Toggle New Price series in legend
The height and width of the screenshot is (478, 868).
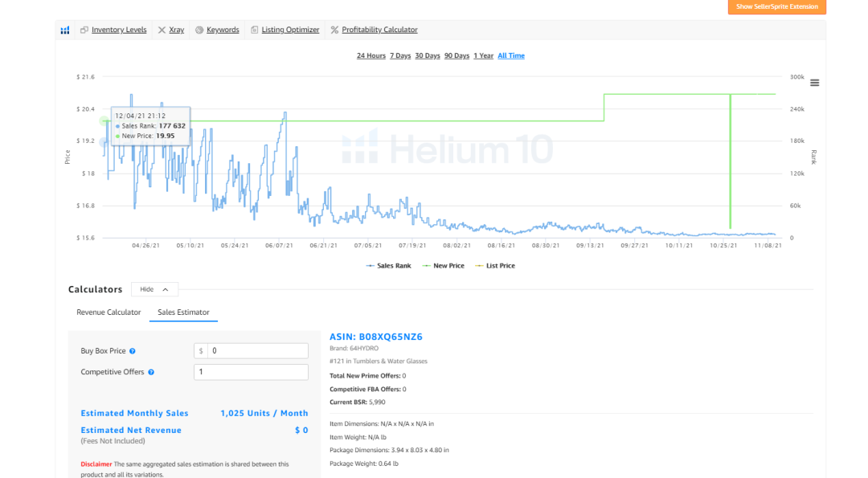click(x=444, y=266)
